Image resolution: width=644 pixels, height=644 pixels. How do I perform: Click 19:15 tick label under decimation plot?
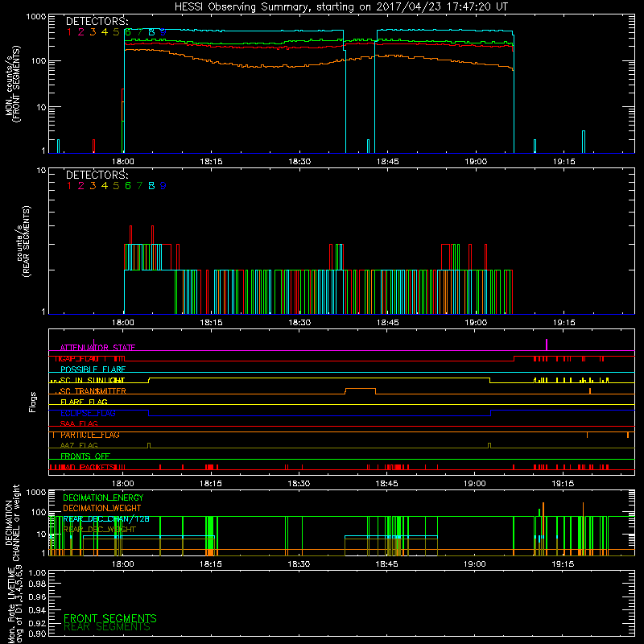[x=563, y=564]
